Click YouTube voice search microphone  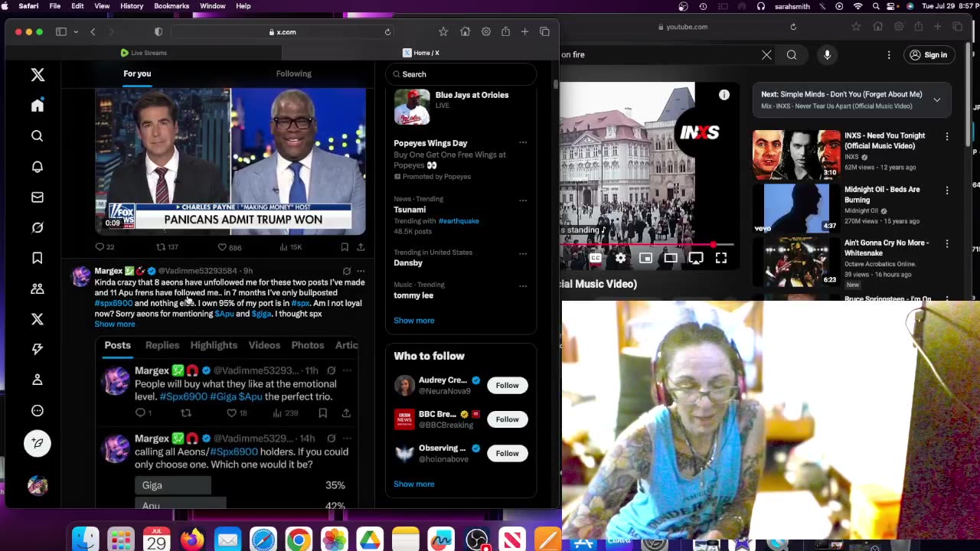[x=827, y=55]
